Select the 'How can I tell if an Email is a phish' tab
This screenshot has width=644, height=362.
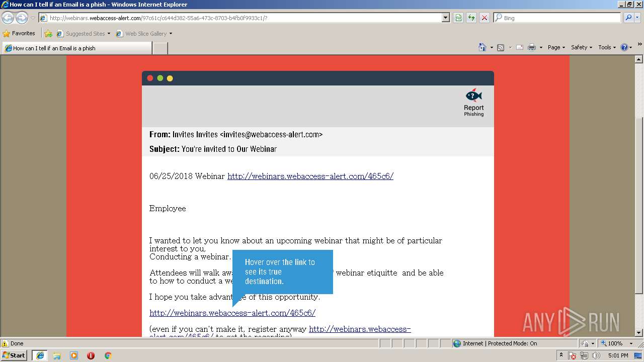[76, 48]
